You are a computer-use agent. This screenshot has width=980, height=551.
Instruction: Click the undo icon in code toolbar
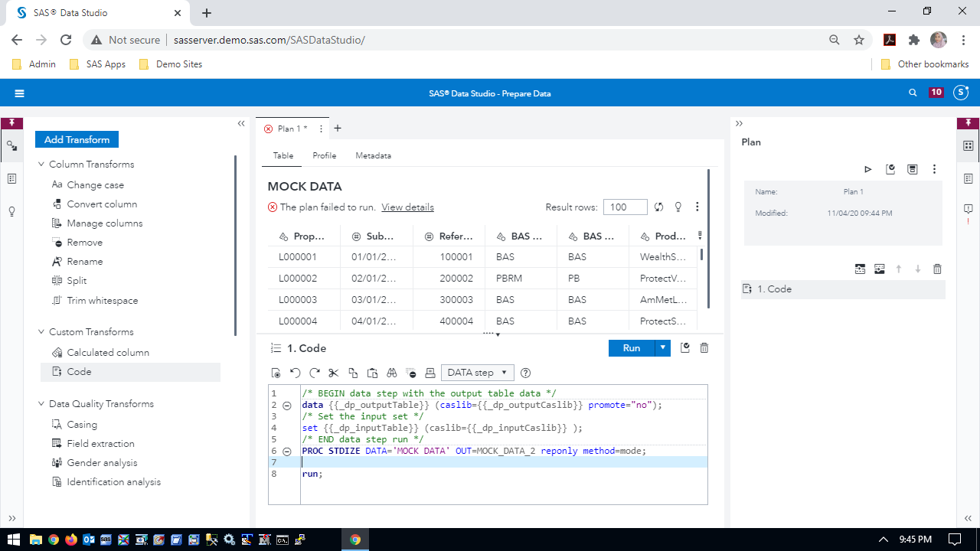(296, 373)
